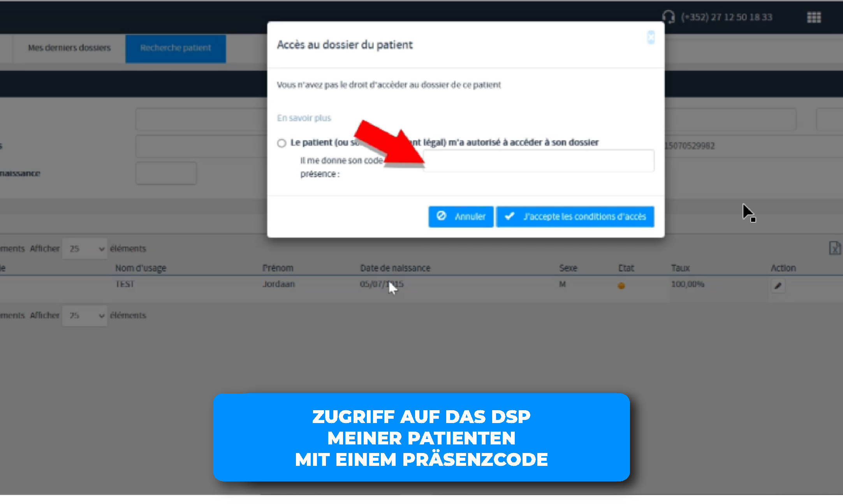Click the headset support phone icon
843x504 pixels.
tap(669, 17)
